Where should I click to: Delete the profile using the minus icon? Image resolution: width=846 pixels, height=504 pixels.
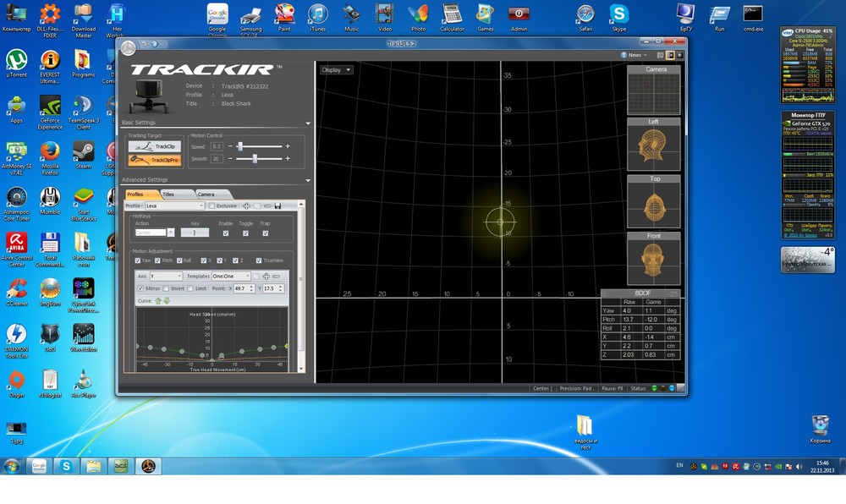point(267,205)
